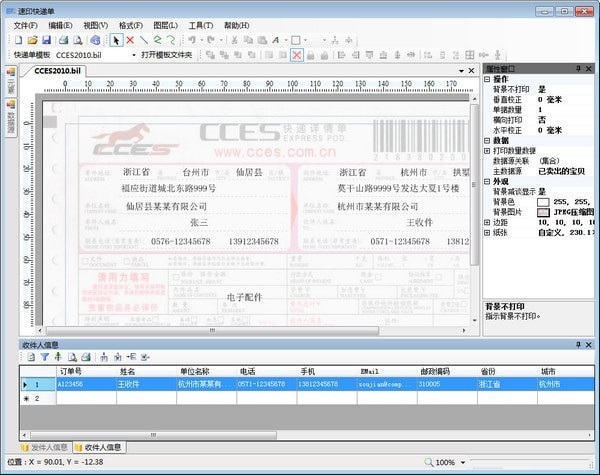Click the 背景色 white color swatch
The width and height of the screenshot is (600, 475).
coord(543,202)
